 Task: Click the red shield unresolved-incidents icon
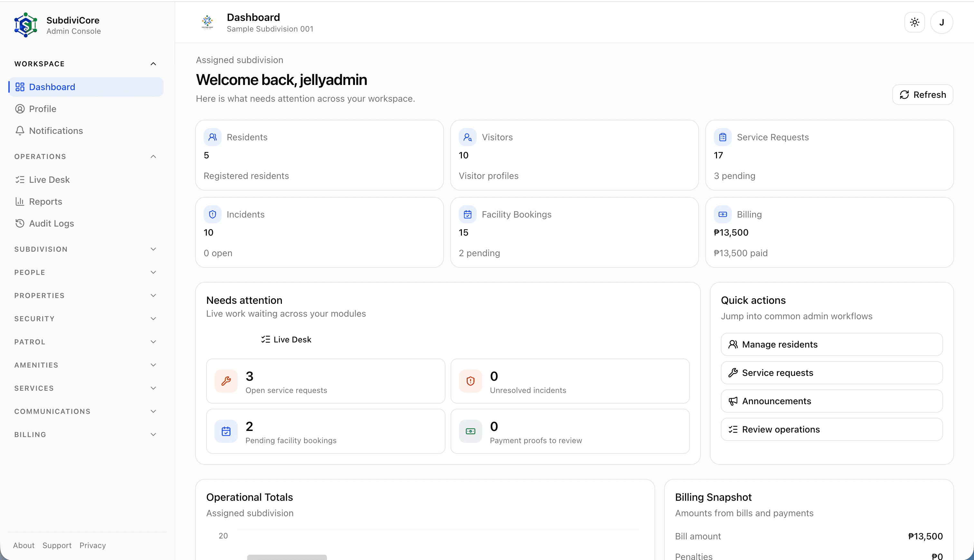[x=470, y=381]
